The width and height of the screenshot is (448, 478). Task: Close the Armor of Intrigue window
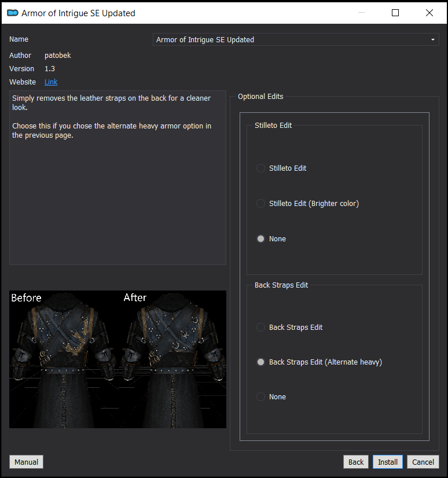click(429, 13)
